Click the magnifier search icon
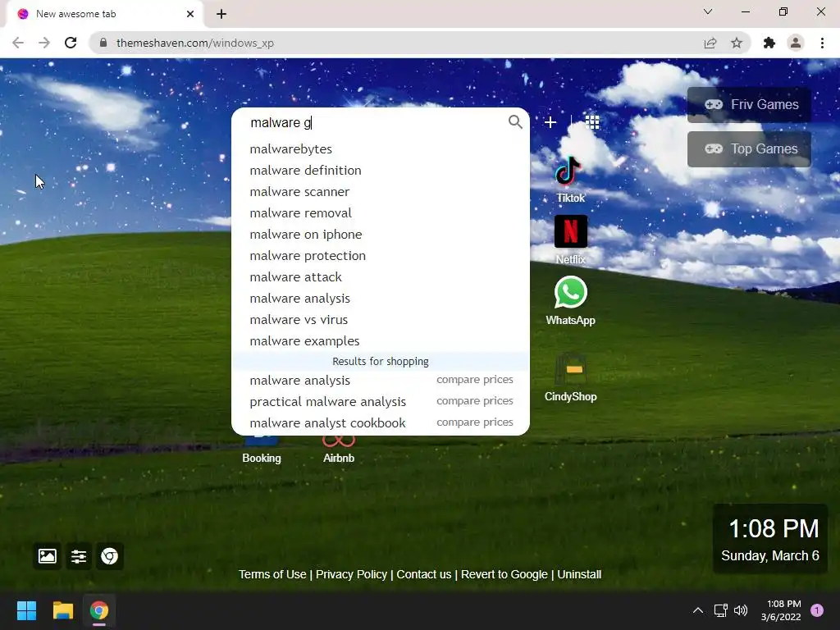The height and width of the screenshot is (630, 840). 515,122
